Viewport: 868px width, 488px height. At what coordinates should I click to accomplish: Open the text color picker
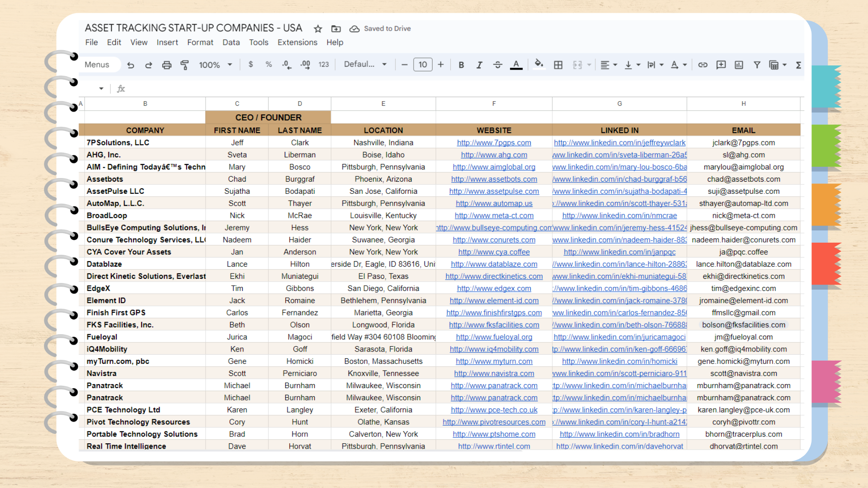(x=516, y=65)
